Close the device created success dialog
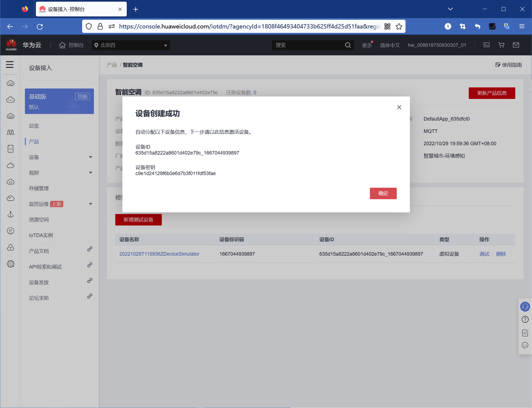Screen dimensions: 532x408 399,107
